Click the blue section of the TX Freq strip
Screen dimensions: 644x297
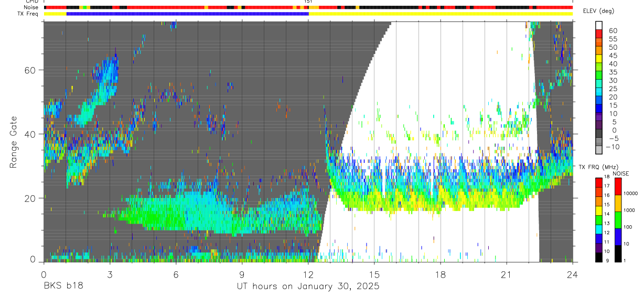188,14
